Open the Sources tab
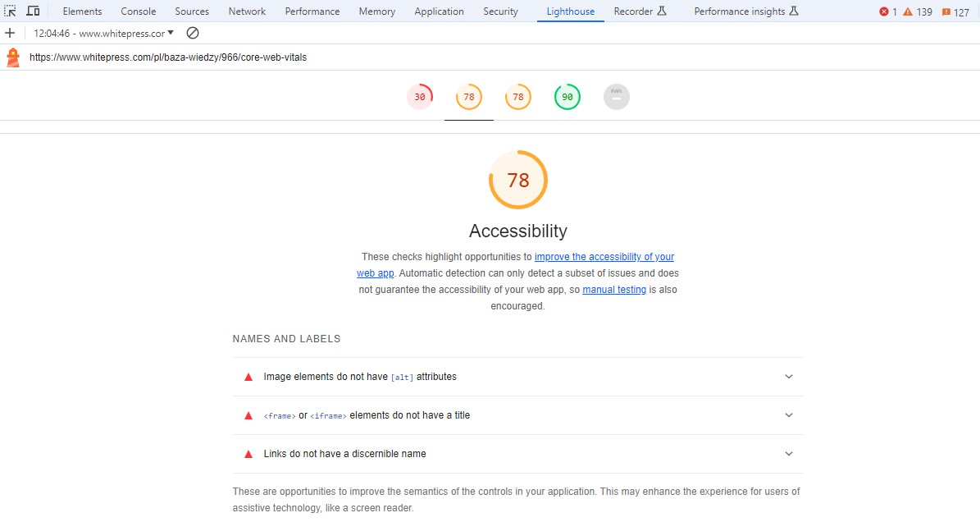This screenshot has height=522, width=980. tap(192, 11)
